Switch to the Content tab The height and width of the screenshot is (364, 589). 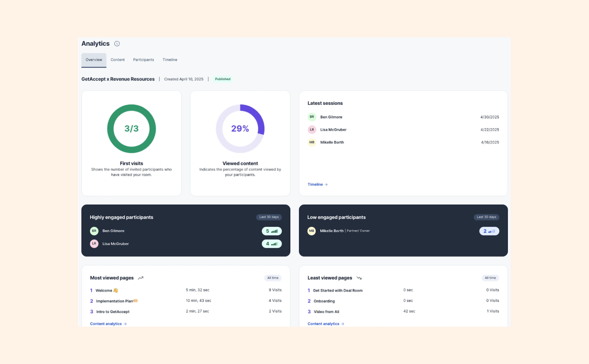coord(118,60)
